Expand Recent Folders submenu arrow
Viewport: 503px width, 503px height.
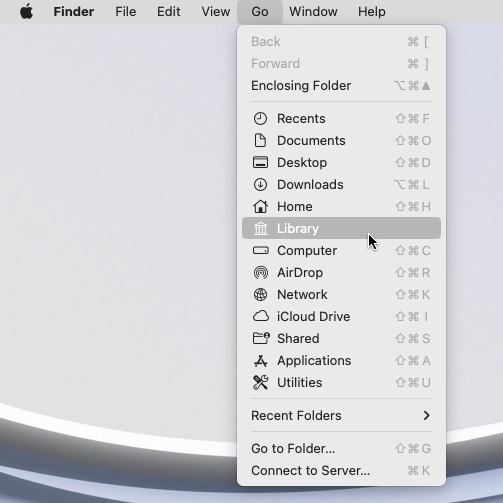pos(426,416)
